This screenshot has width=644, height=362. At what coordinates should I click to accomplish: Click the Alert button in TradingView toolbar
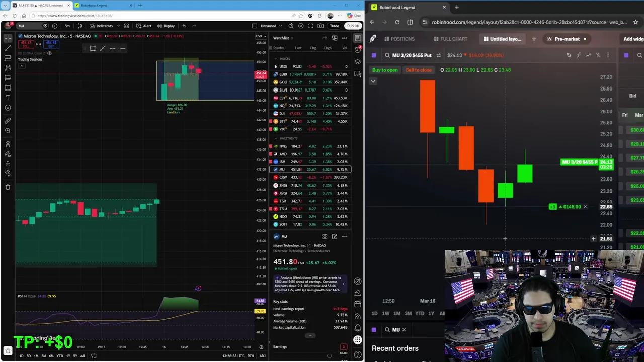click(x=144, y=26)
